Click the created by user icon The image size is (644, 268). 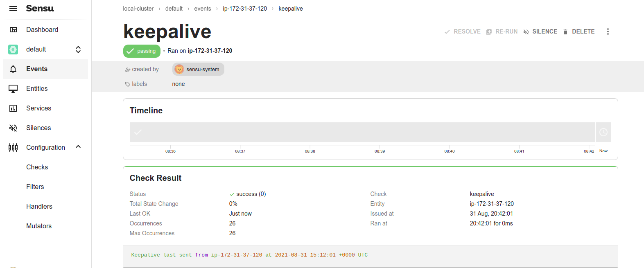[128, 70]
